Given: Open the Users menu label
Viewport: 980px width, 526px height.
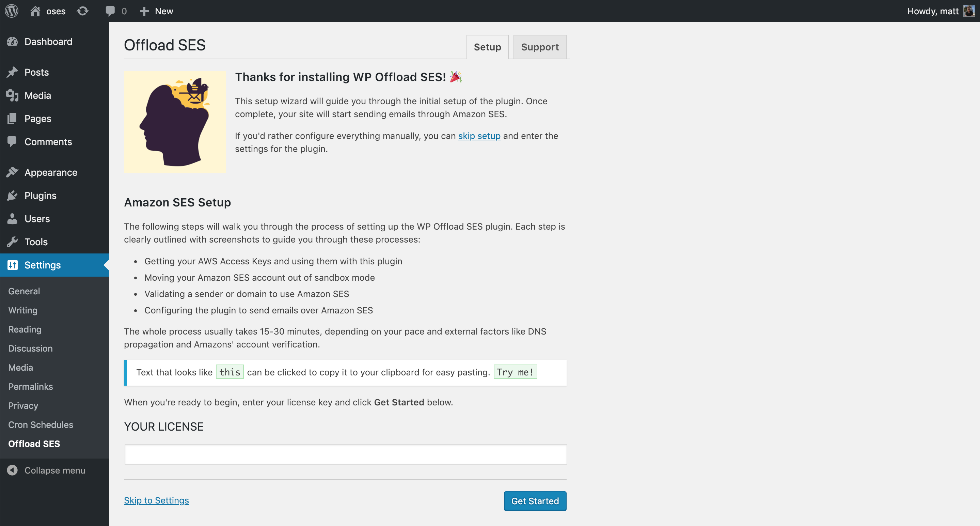Looking at the screenshot, I should (x=37, y=218).
